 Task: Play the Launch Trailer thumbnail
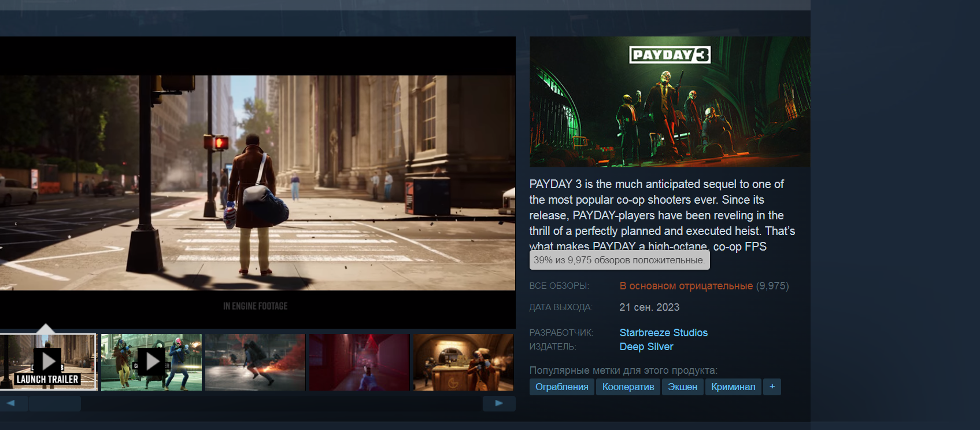49,362
